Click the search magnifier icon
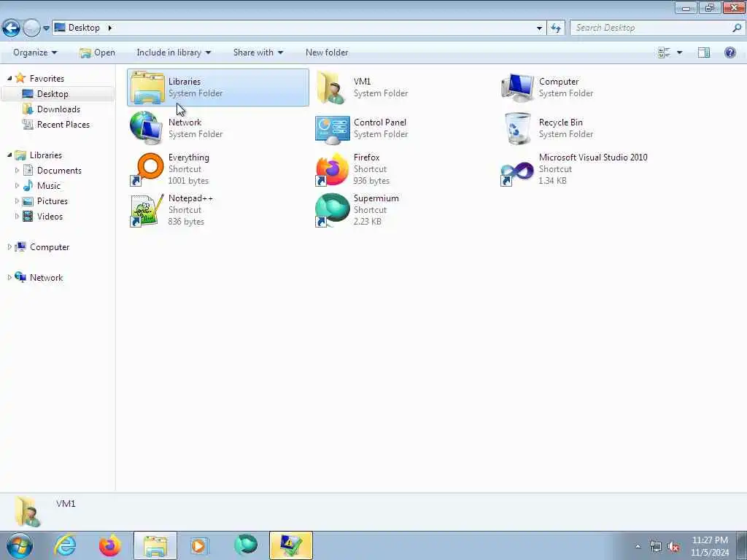 click(737, 28)
